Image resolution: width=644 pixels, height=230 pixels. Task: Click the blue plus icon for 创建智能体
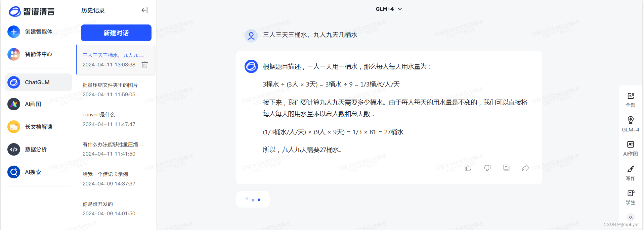pos(14,32)
